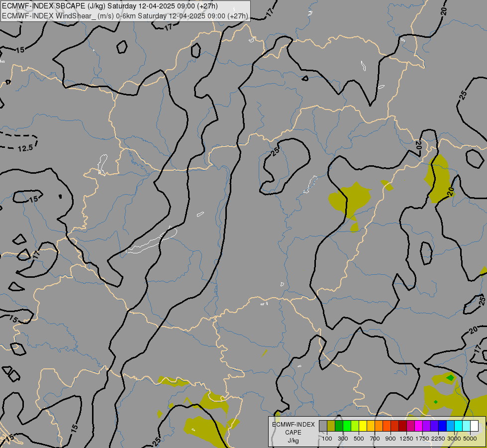The image size is (487, 448).
Task: Select the pale cyan legend swatch
Action: tap(467, 426)
